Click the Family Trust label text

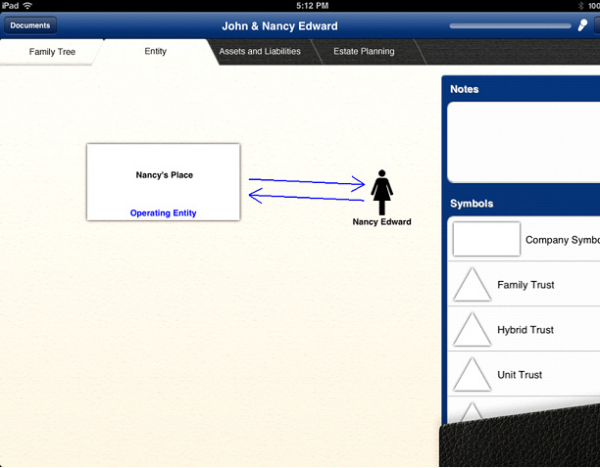pyautogui.click(x=525, y=285)
